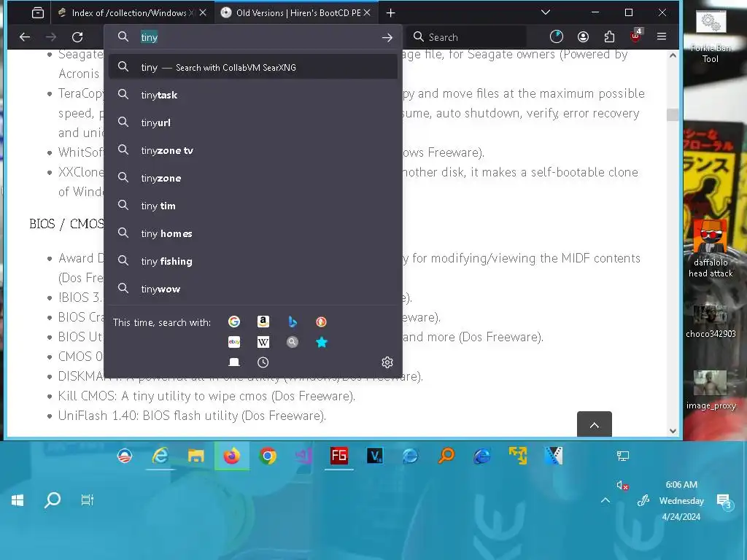Viewport: 747px width, 560px height.
Task: Open Firefox View button in tab strip
Action: (x=38, y=13)
